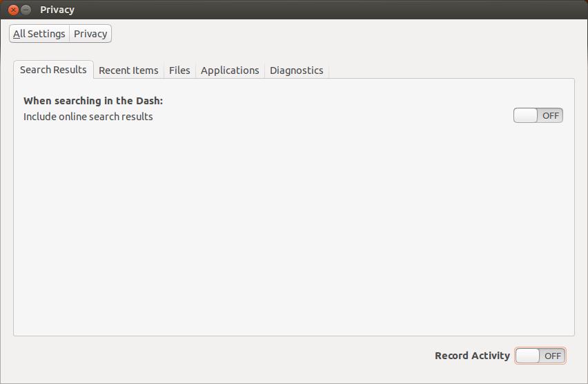This screenshot has height=384, width=588.
Task: Switch to the Recent Items tab
Action: [x=128, y=70]
